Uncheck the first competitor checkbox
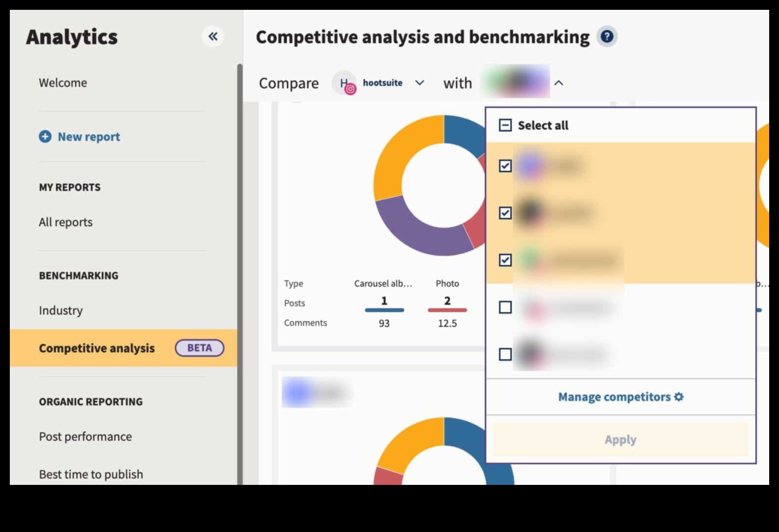The width and height of the screenshot is (779, 532). coord(505,166)
